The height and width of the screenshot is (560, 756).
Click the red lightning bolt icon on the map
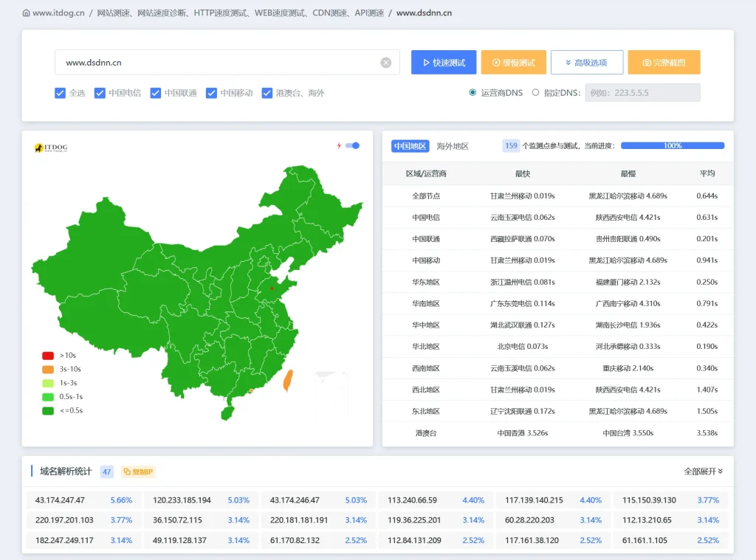coord(339,146)
